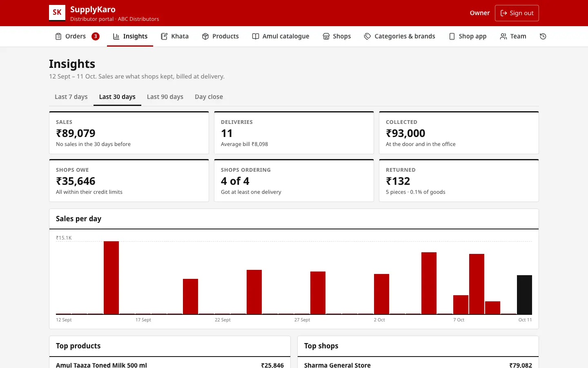Click the Amul catalogue book icon
This screenshot has width=588, height=368.
coord(256,36)
